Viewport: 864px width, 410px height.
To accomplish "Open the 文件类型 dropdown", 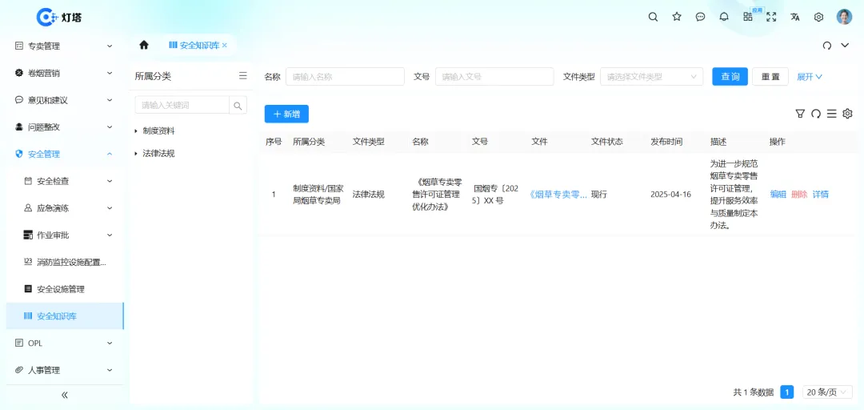I will point(651,77).
